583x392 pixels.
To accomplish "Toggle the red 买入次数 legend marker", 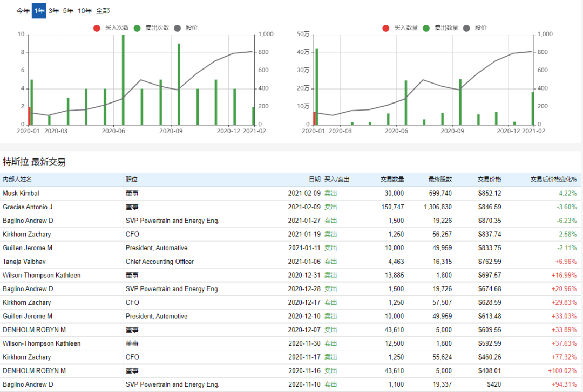I will (97, 28).
